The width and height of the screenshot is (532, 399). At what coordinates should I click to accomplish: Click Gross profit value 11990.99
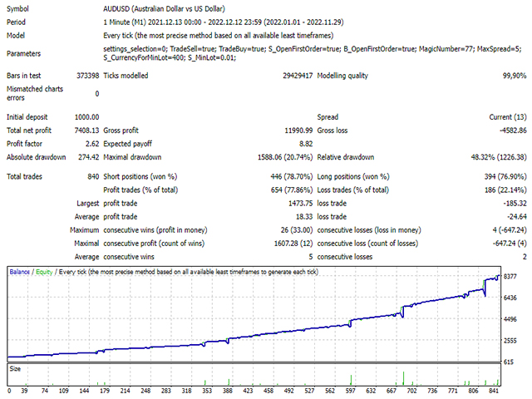tap(298, 131)
